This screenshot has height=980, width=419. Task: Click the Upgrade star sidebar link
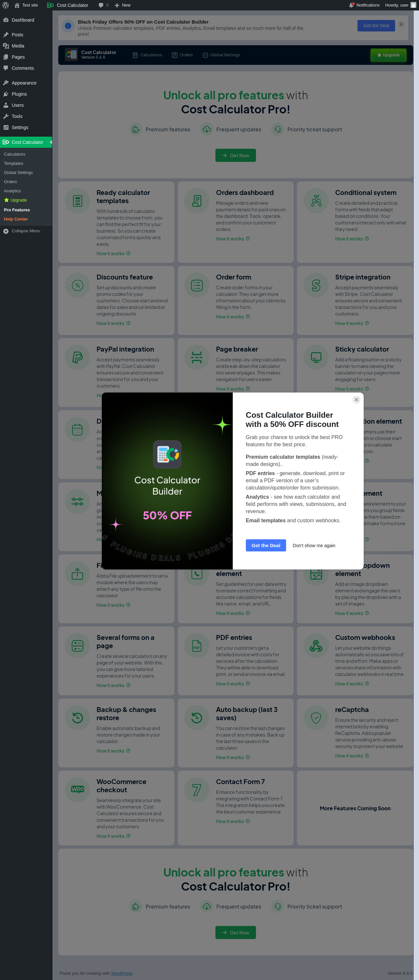(15, 200)
